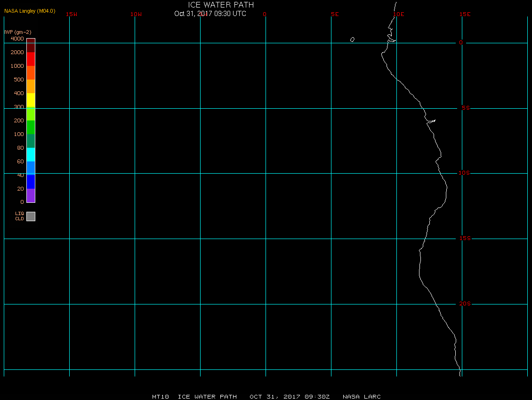Click the 'OCT 31, 2017 09:30Z' footer timestamp
The height and width of the screenshot is (400, 532).
(x=290, y=397)
